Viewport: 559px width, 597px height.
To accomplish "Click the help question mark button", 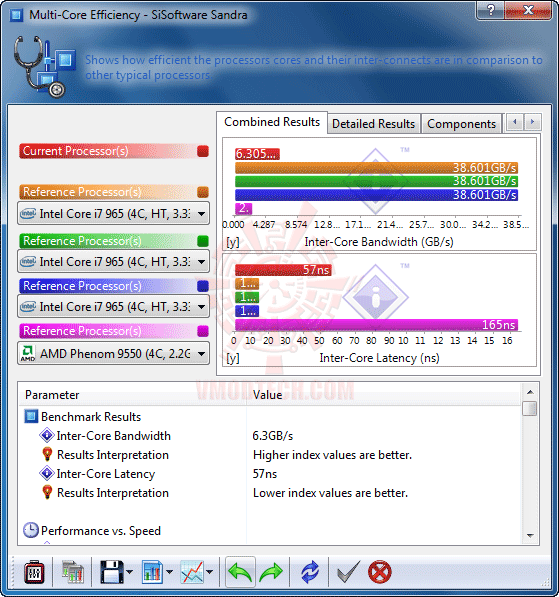I will [491, 10].
